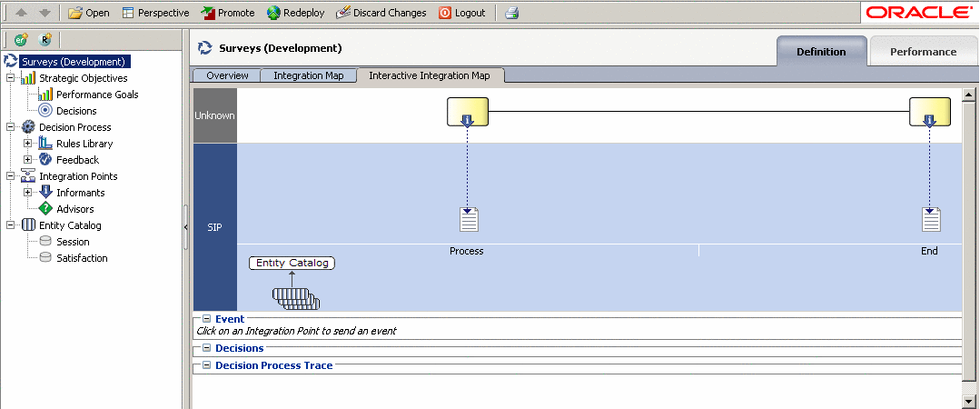This screenshot has width=980, height=409.
Task: Click the Process integration point node
Action: click(468, 113)
